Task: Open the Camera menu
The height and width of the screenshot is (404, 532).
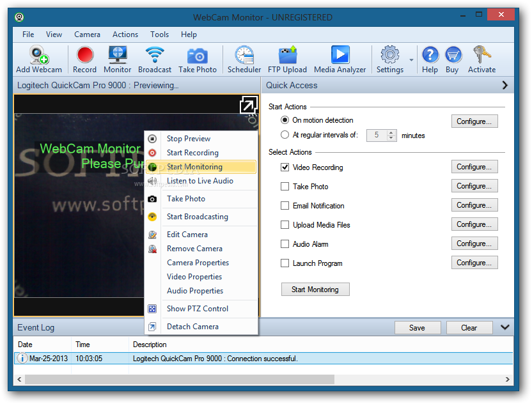Action: coord(87,35)
